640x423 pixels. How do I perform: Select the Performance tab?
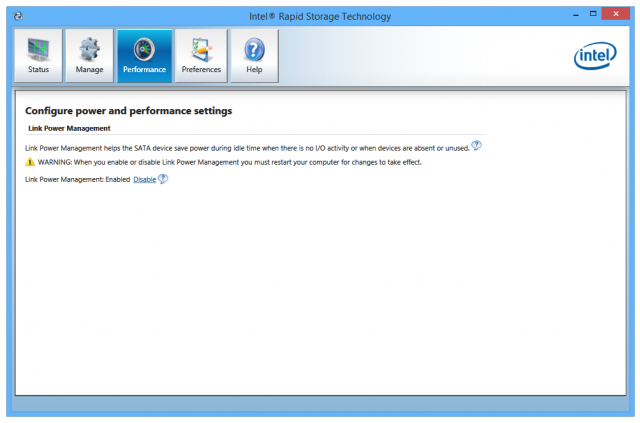coord(144,56)
